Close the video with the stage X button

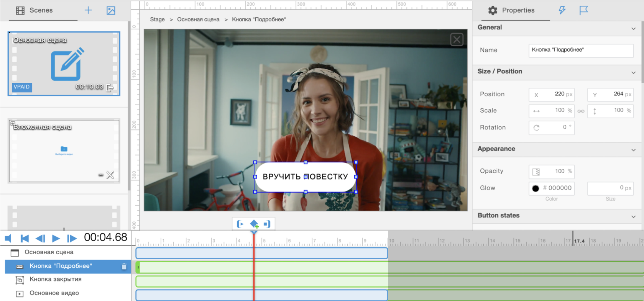click(x=457, y=39)
